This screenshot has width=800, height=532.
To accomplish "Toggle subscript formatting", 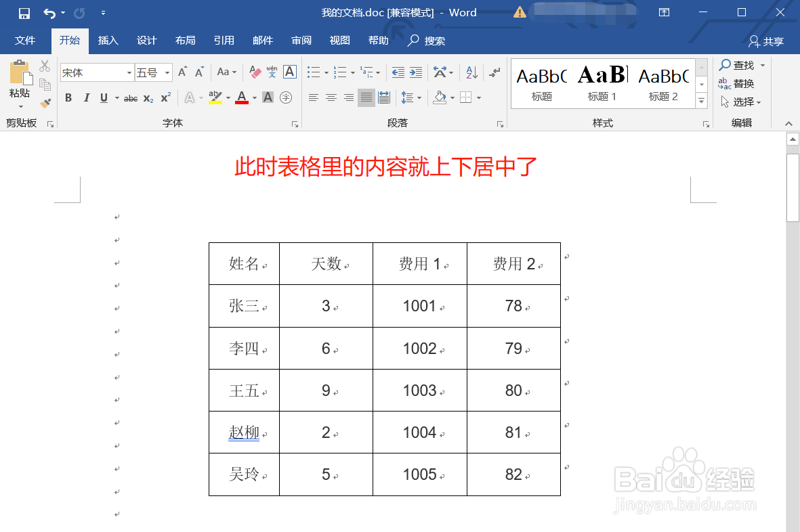I will [147, 97].
